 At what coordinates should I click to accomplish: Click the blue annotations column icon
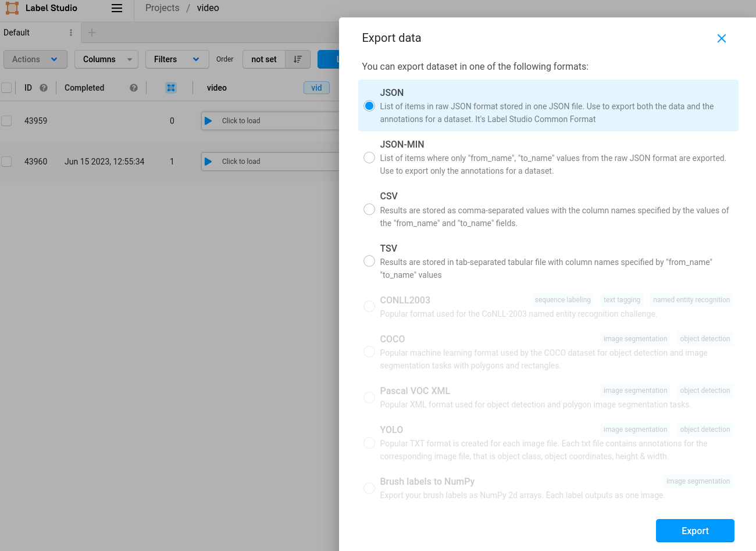click(x=170, y=87)
